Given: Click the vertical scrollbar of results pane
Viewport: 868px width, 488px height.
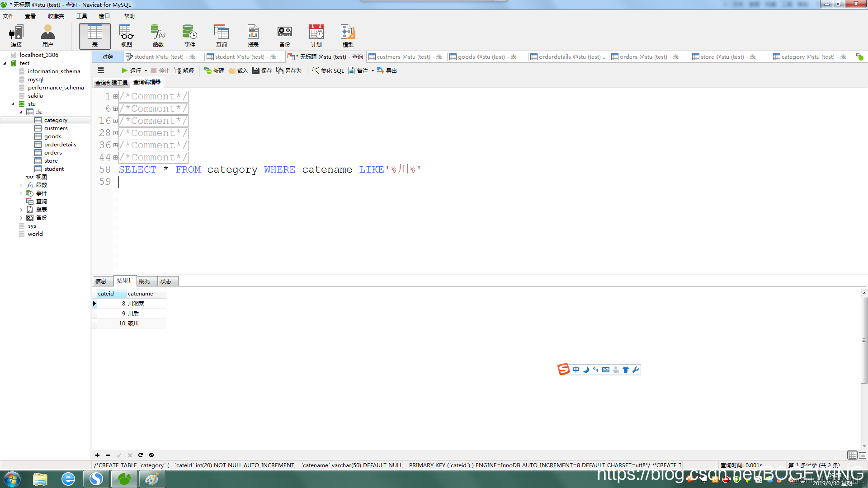Looking at the screenshot, I should tap(864, 339).
